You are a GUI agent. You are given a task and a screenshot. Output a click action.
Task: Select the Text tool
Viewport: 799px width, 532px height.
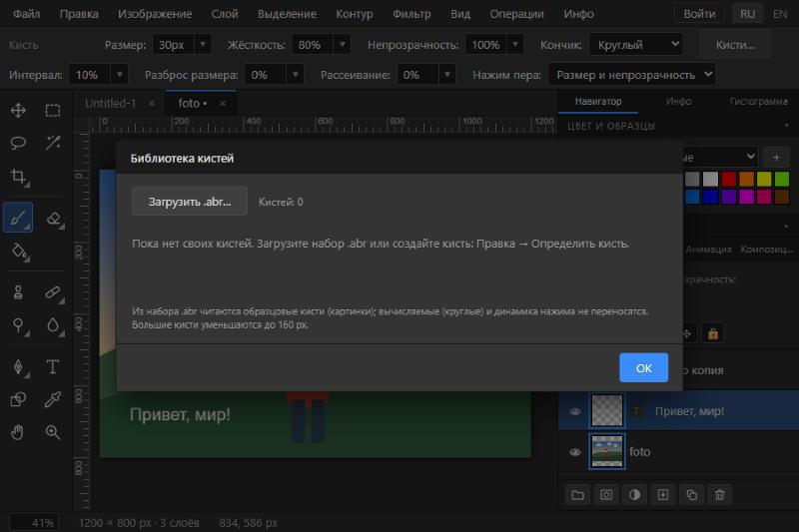(x=53, y=366)
